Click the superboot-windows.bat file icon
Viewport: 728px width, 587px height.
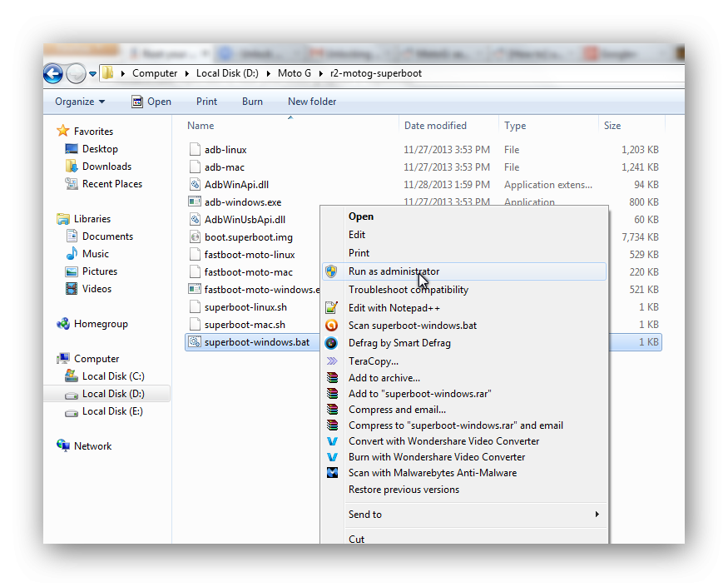coord(195,342)
